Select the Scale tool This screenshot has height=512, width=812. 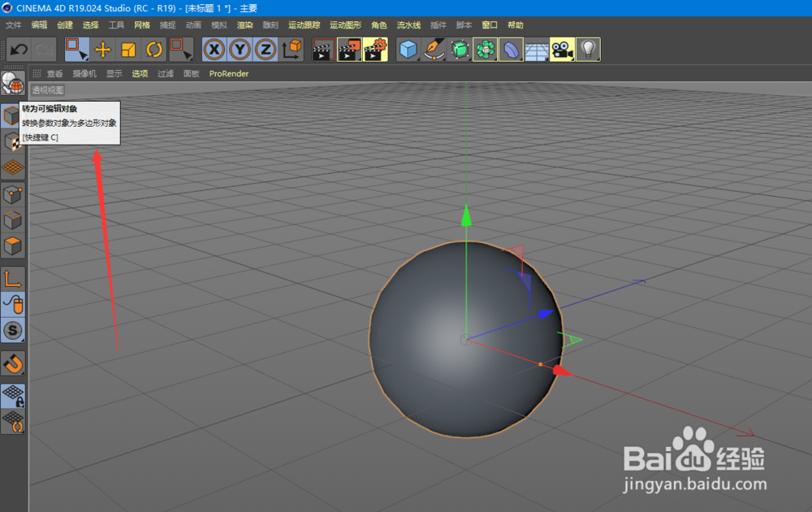point(128,50)
